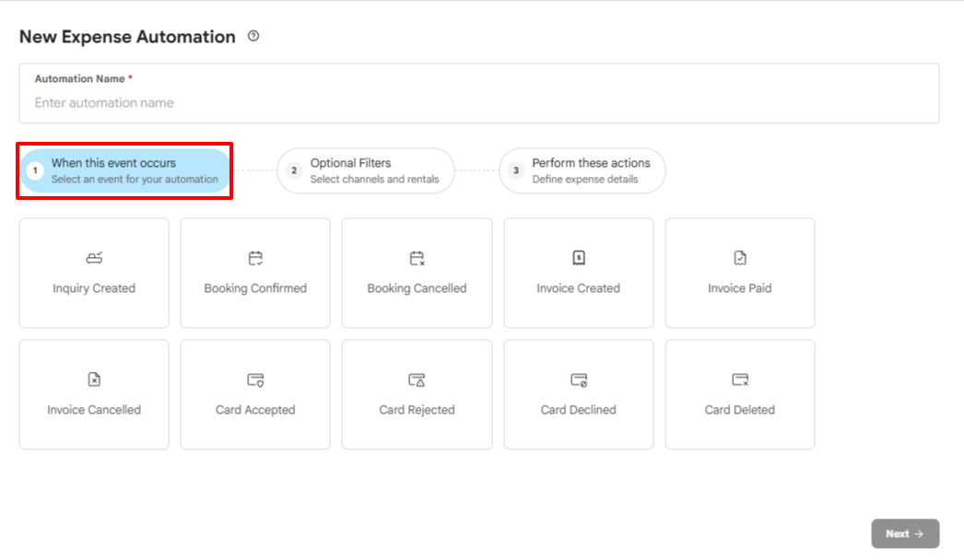Choose the Card Accepted label
The height and width of the screenshot is (560, 964).
pyautogui.click(x=255, y=410)
